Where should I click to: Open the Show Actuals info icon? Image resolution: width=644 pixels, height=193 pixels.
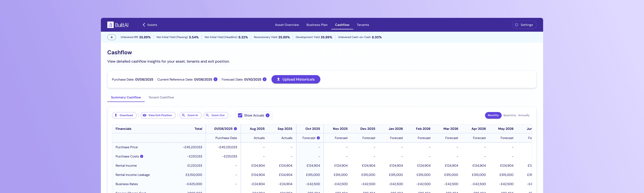click(x=267, y=115)
